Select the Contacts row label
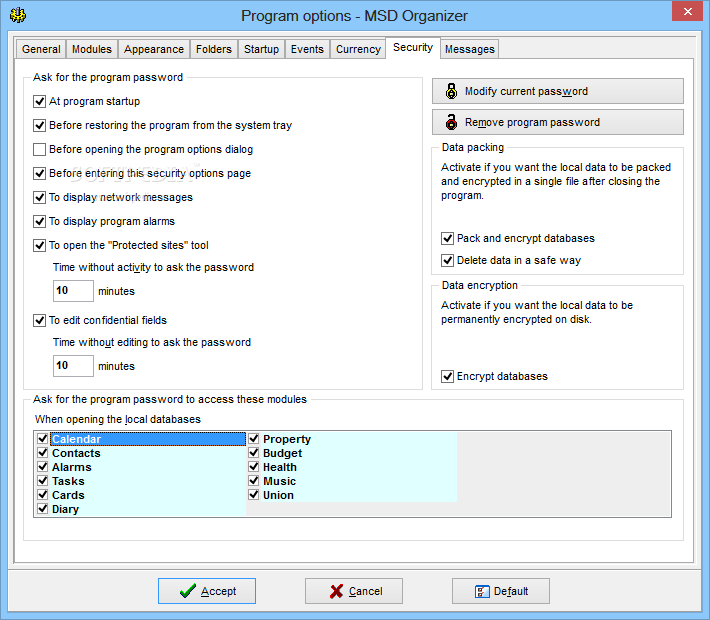710x620 pixels. tap(76, 453)
